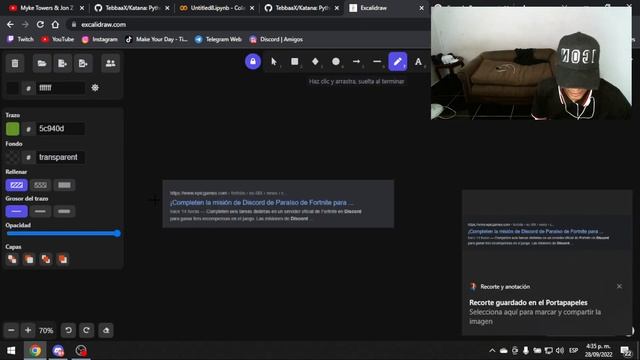Open YouTube bookmark
Image resolution: width=640 pixels, height=360 pixels.
pos(58,39)
